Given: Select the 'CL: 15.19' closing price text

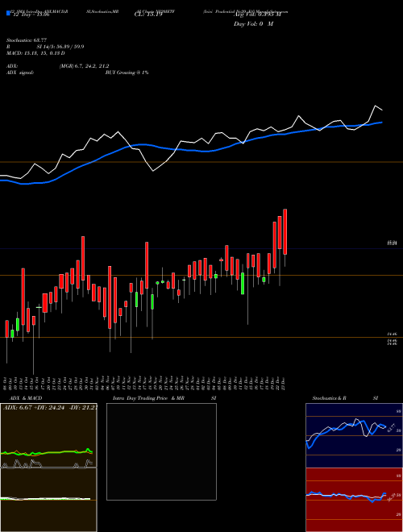Looking at the screenshot, I should (x=148, y=15).
